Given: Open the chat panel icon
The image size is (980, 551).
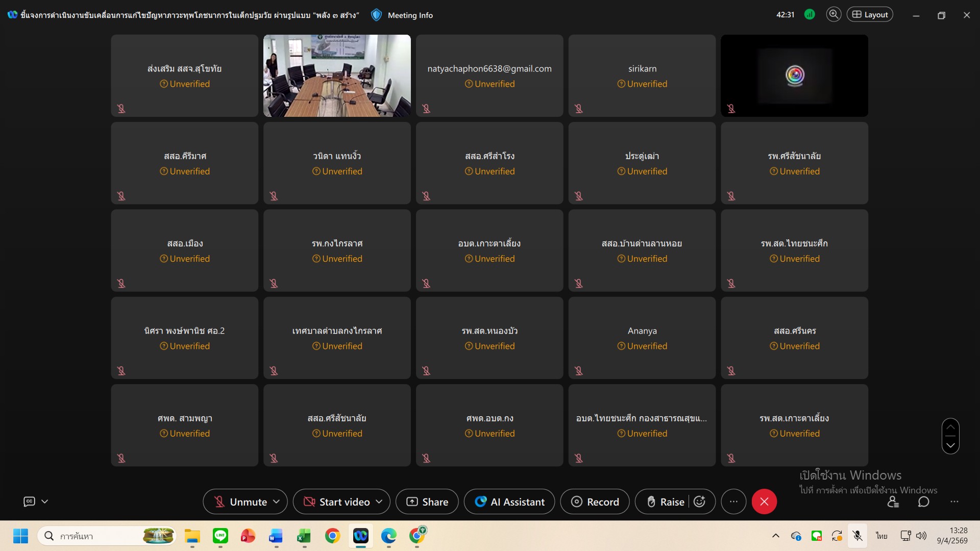Looking at the screenshot, I should (x=923, y=502).
